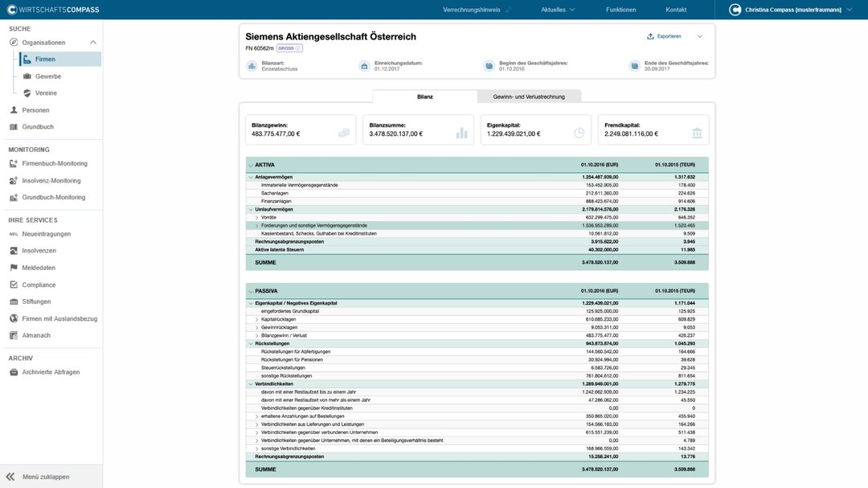
Task: Click the Meldedaten flag icon
Action: (14, 268)
